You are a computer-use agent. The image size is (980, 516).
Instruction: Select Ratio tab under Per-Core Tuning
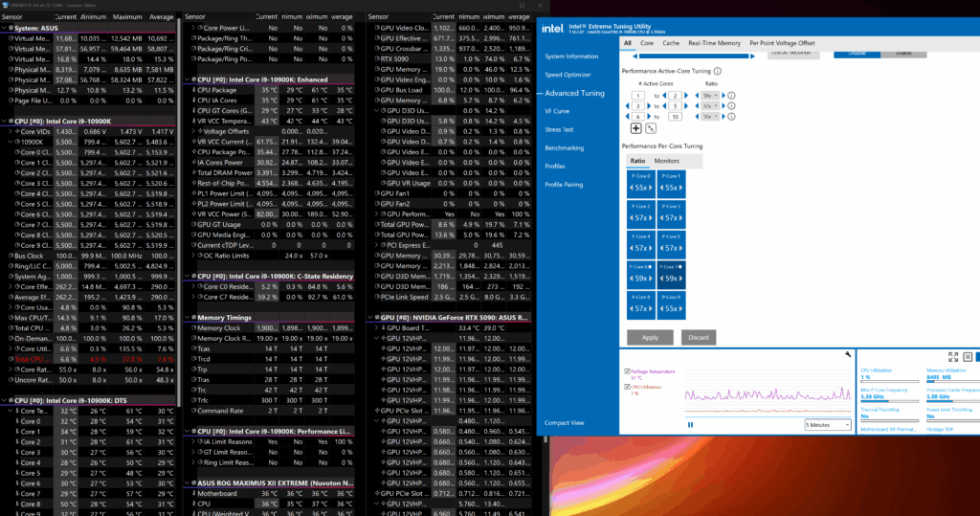tap(637, 161)
